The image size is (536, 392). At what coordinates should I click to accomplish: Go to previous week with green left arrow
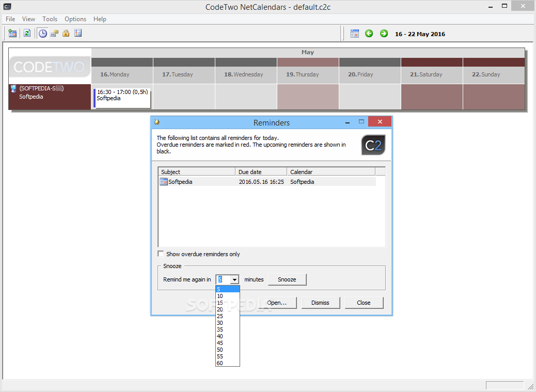369,34
